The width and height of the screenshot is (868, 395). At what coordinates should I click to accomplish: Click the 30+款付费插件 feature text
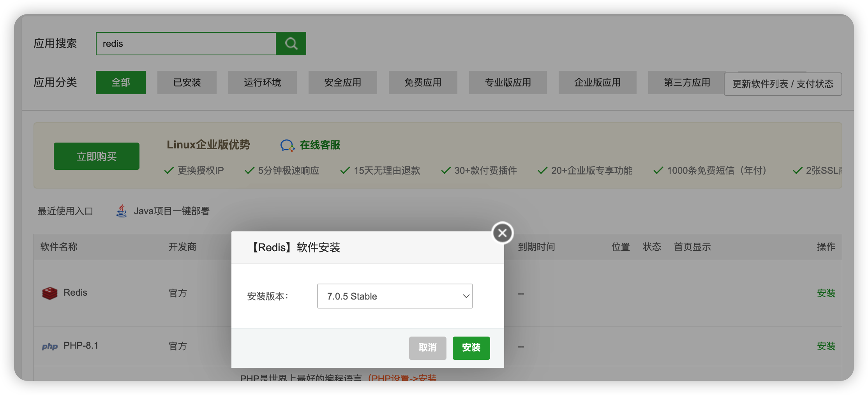coord(485,171)
